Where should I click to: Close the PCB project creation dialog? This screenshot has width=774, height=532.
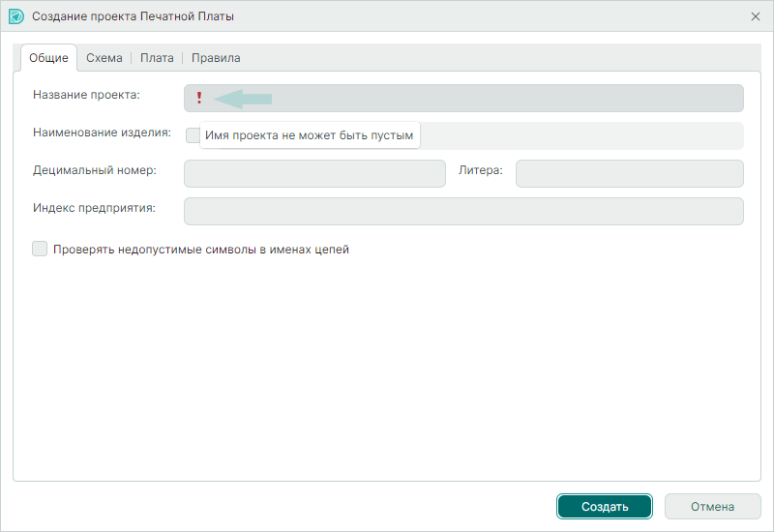(x=756, y=16)
